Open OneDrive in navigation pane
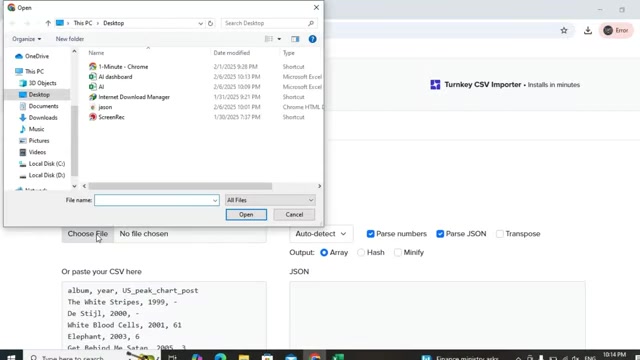 click(32, 56)
